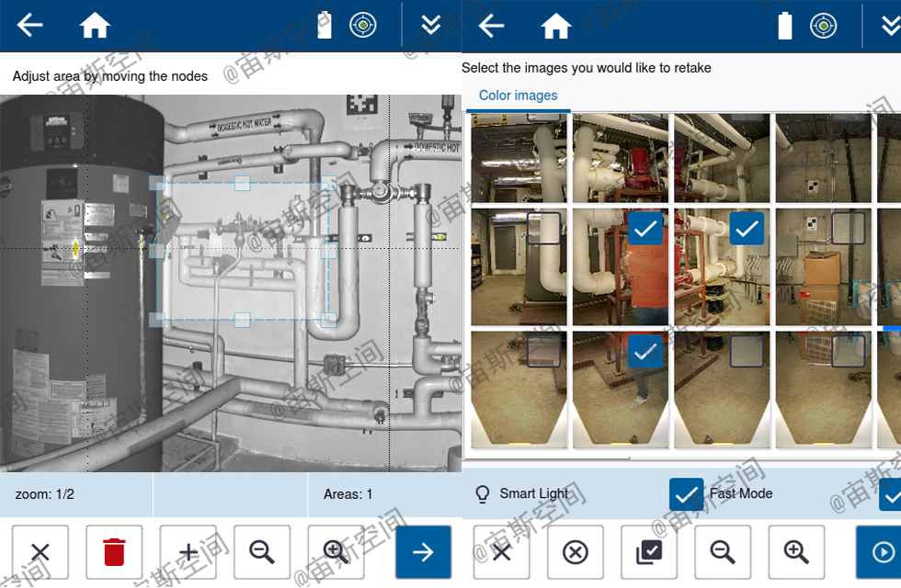Image resolution: width=901 pixels, height=588 pixels.
Task: Click the horizontal scrollbar under image grid
Action: click(547, 458)
